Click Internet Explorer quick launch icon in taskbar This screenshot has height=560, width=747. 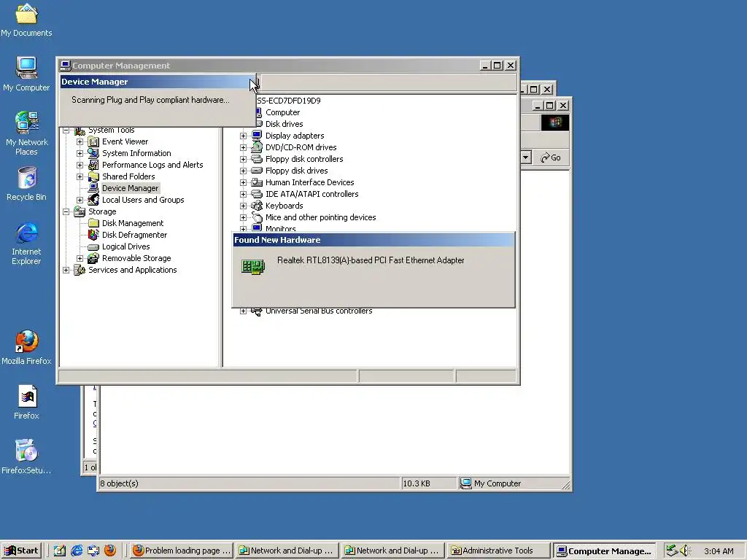[77, 551]
